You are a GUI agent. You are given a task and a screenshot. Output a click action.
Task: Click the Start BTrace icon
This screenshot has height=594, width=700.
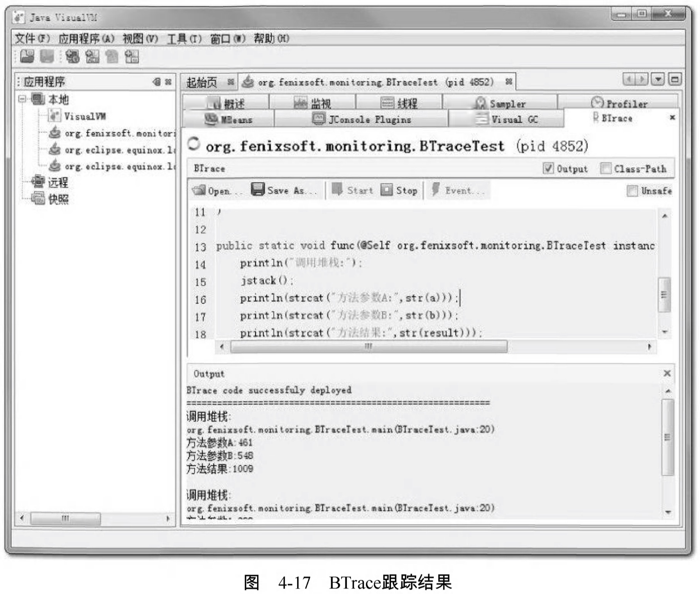click(x=337, y=189)
